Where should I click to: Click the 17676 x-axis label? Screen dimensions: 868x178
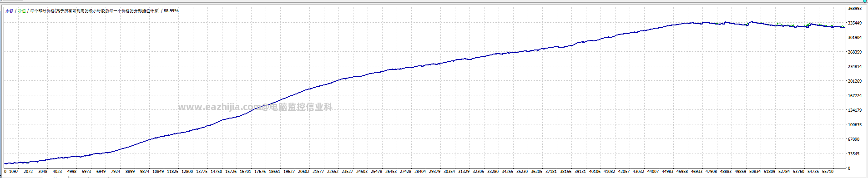coord(260,172)
